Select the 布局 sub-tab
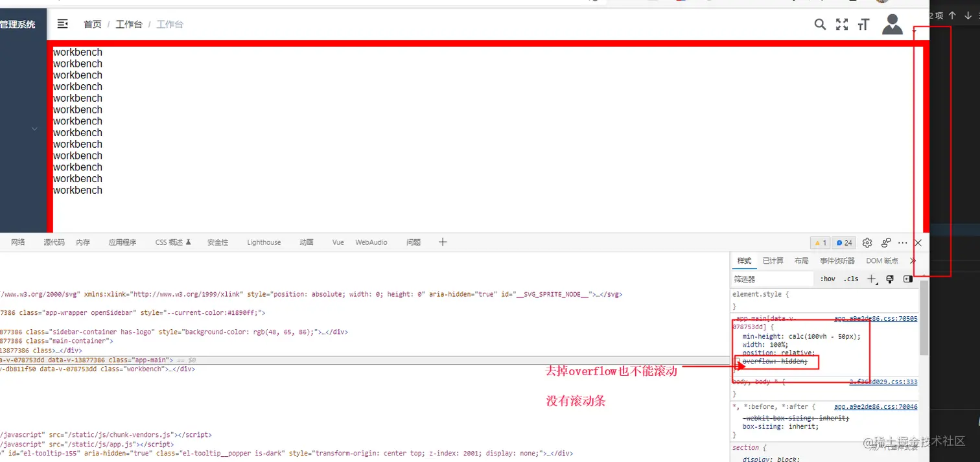 point(801,260)
